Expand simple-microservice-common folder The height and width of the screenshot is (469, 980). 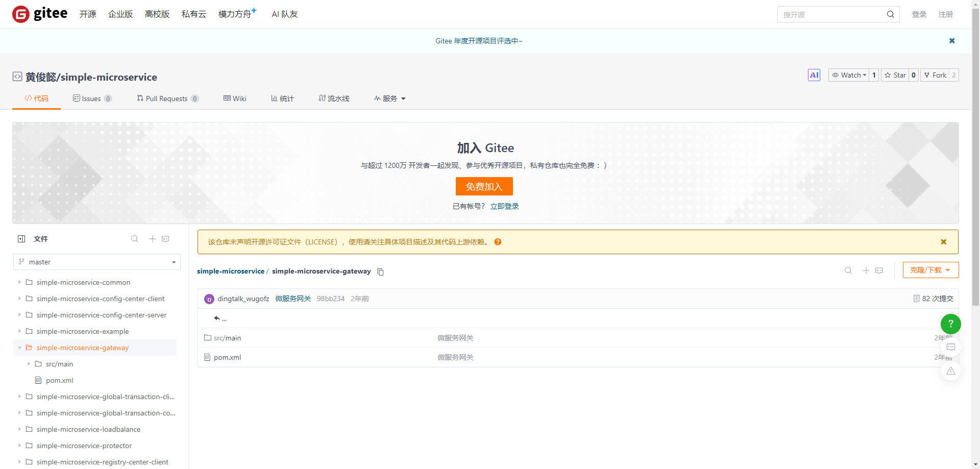(19, 282)
